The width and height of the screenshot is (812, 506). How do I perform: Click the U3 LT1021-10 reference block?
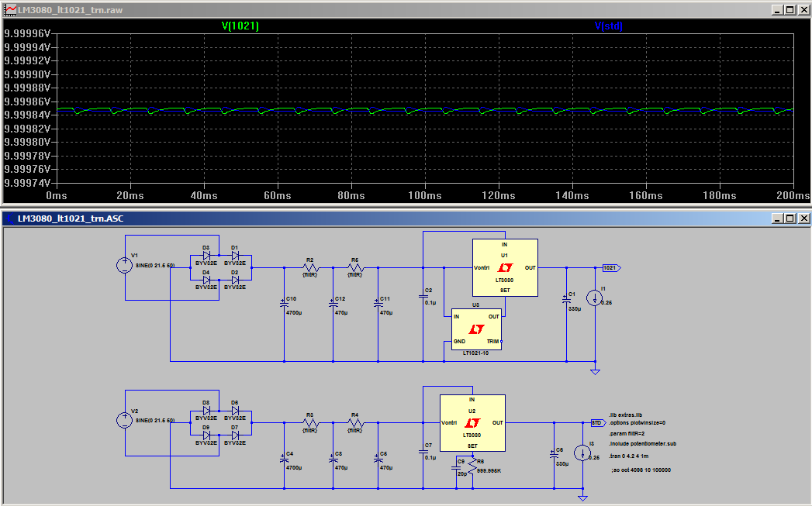click(476, 329)
